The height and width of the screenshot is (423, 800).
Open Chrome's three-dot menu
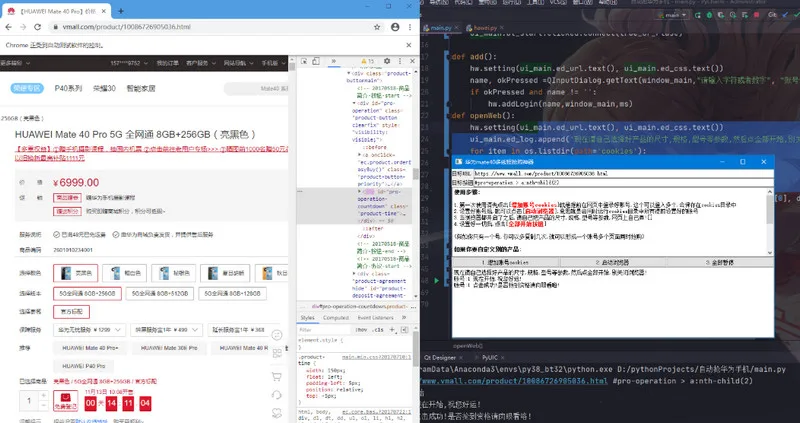pyautogui.click(x=410, y=27)
